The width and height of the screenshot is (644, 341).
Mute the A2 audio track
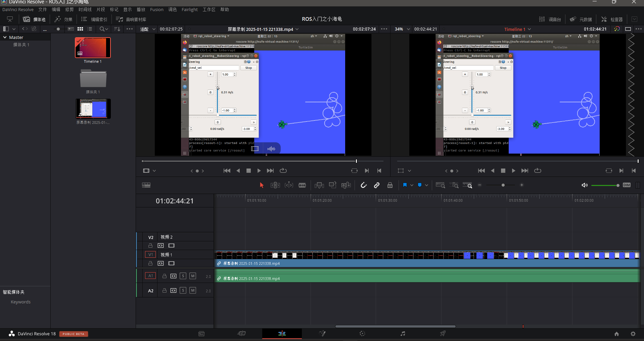(193, 290)
